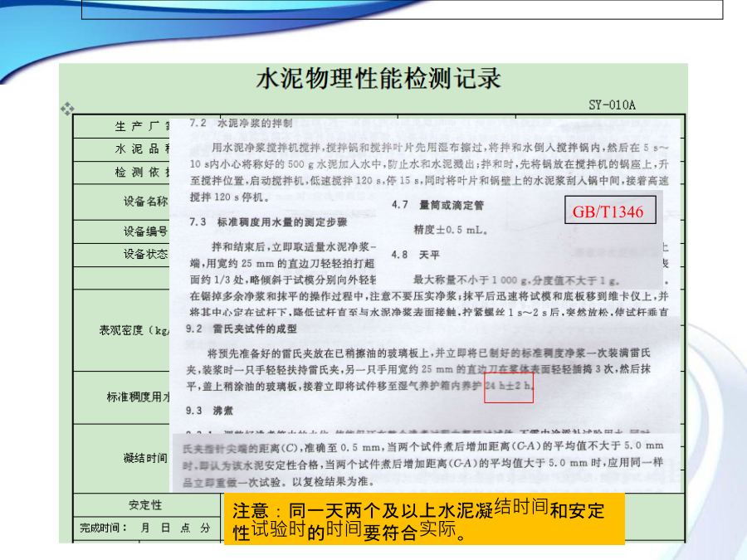Viewport: 747px width, 560px height.
Task: Click the heading 4.8 天平
Action: pos(416,255)
